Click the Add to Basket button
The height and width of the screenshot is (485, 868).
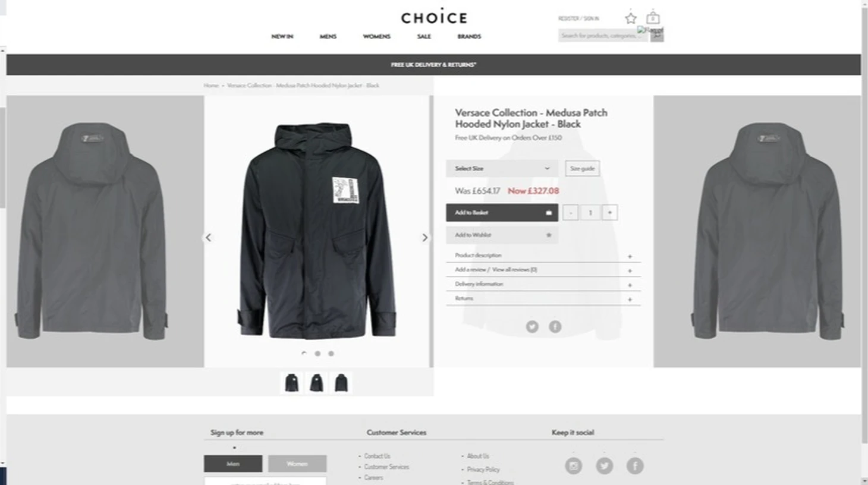point(502,213)
